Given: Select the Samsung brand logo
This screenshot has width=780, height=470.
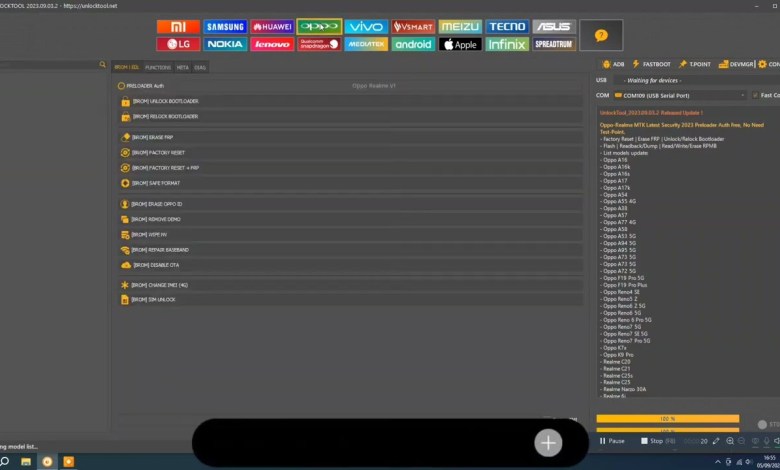Looking at the screenshot, I should (225, 26).
